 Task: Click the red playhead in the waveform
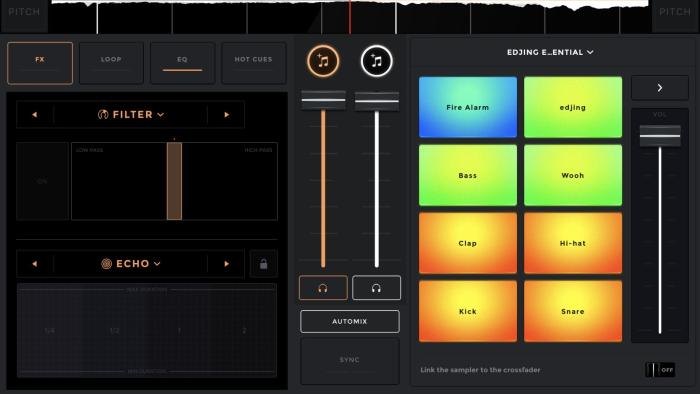350,17
